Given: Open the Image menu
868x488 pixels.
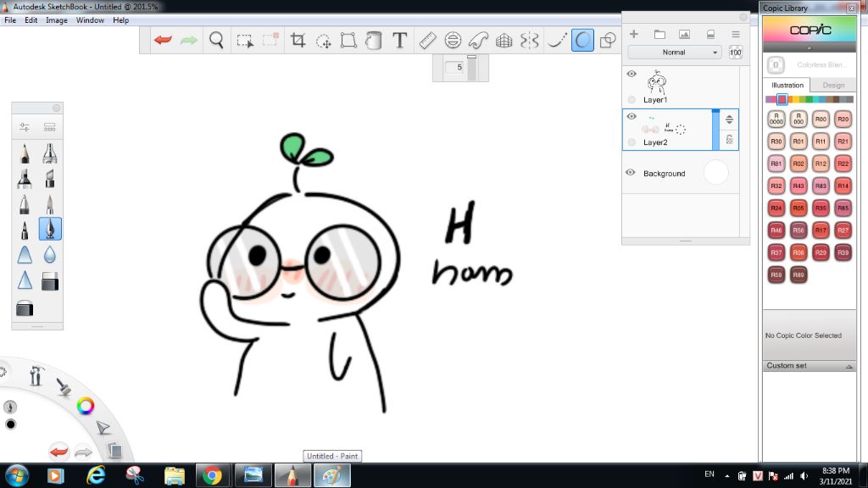Looking at the screenshot, I should [x=57, y=20].
